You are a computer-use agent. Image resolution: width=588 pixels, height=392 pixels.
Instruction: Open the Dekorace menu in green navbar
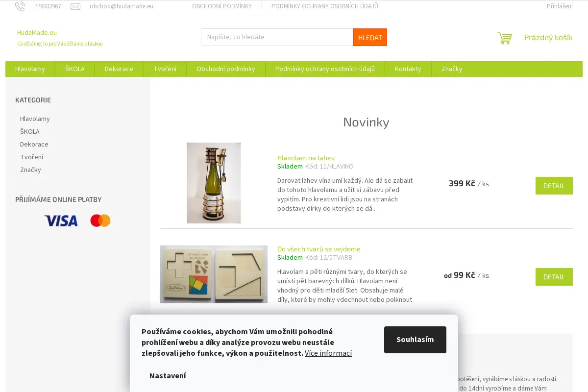119,69
